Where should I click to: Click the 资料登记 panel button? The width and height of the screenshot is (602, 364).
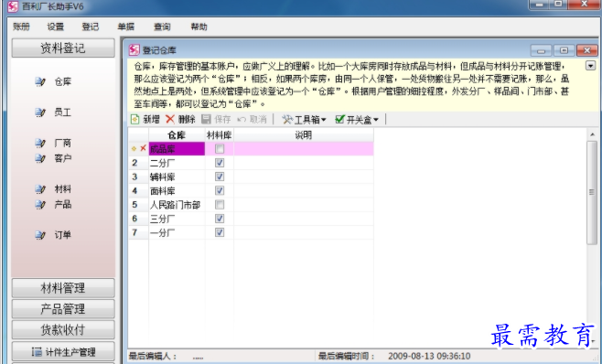point(63,48)
